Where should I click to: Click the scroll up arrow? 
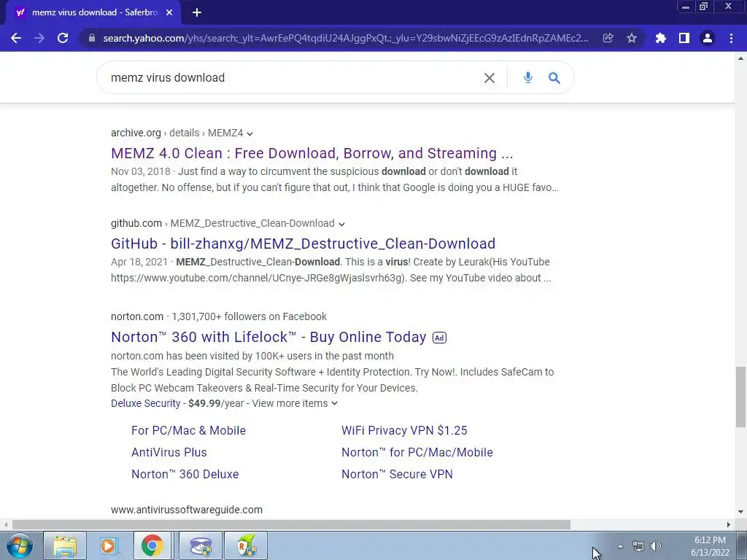(740, 58)
